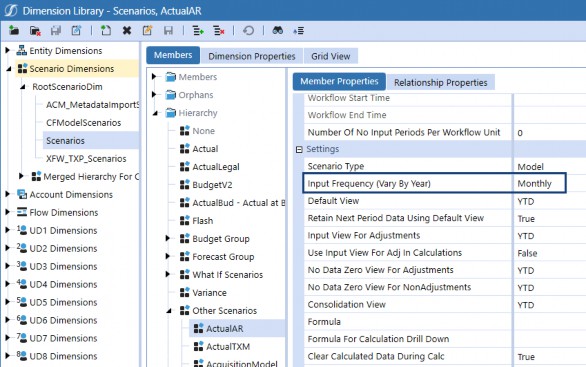Select the UD8 Dimensions node
Screen dimensions: 586x367
point(63,356)
